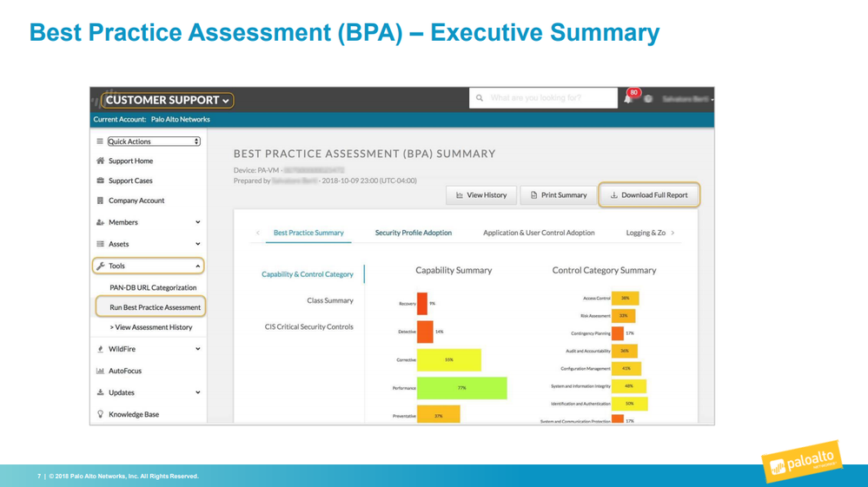Click the left tab-scroll arrow
The width and height of the screenshot is (868, 487).
[258, 233]
